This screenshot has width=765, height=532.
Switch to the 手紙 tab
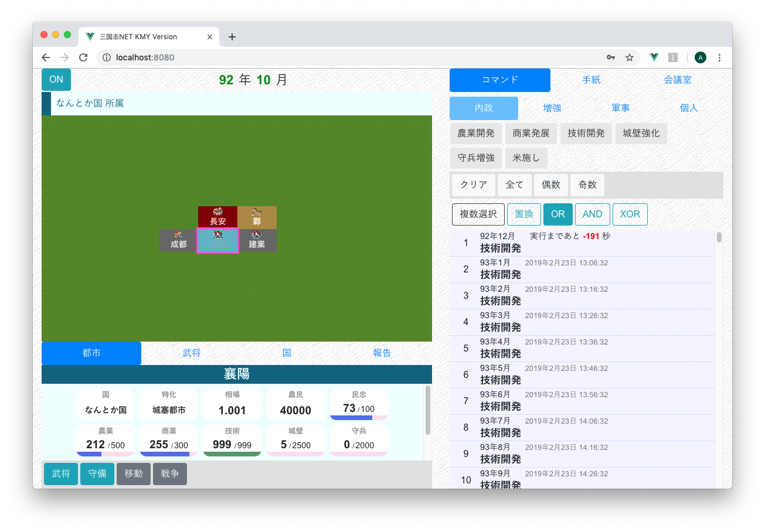[591, 80]
